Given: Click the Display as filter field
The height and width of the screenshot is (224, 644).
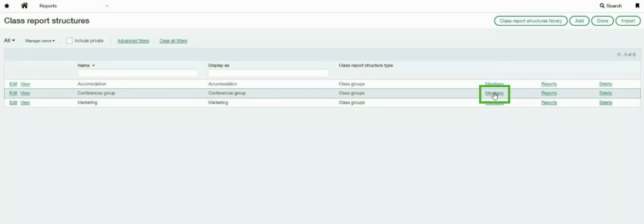Looking at the screenshot, I should pos(268,73).
